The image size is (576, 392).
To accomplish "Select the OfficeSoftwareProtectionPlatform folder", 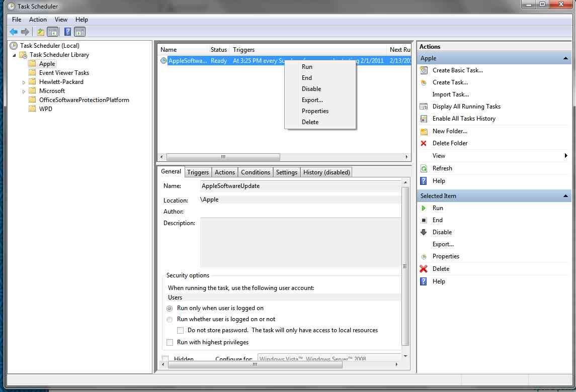I will tap(84, 100).
